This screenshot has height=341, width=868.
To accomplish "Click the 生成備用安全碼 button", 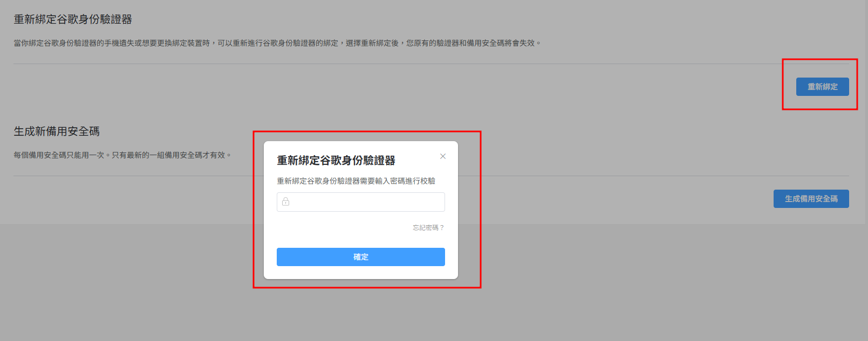I will [x=811, y=199].
